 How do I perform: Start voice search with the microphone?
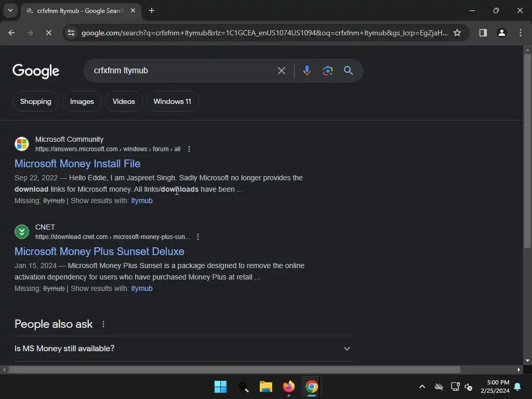click(x=307, y=71)
